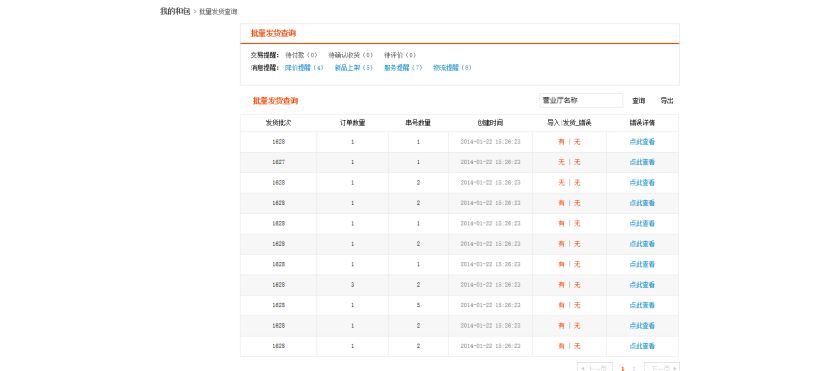
Task: Click the 错误详情 column header
Action: [642, 123]
